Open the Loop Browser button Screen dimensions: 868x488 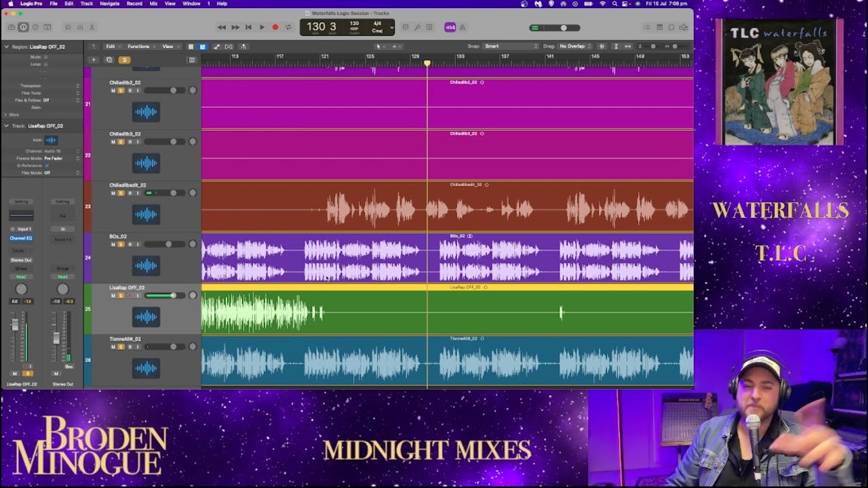(x=671, y=27)
